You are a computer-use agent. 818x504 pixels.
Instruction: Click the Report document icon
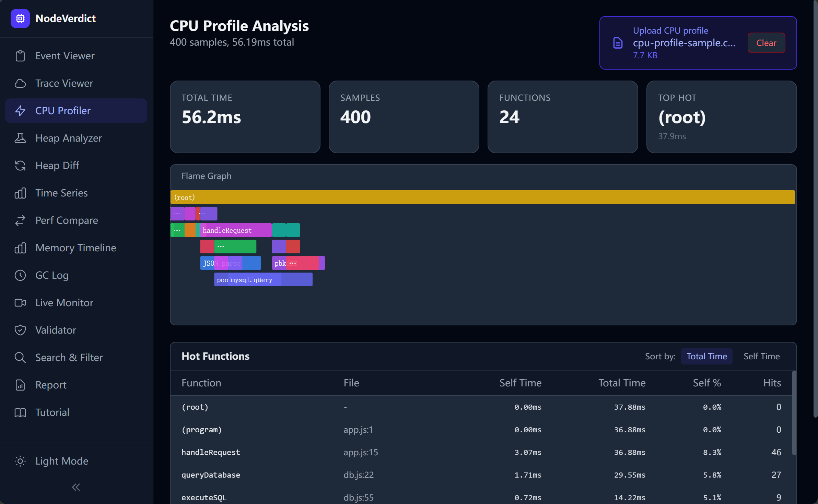coord(20,385)
